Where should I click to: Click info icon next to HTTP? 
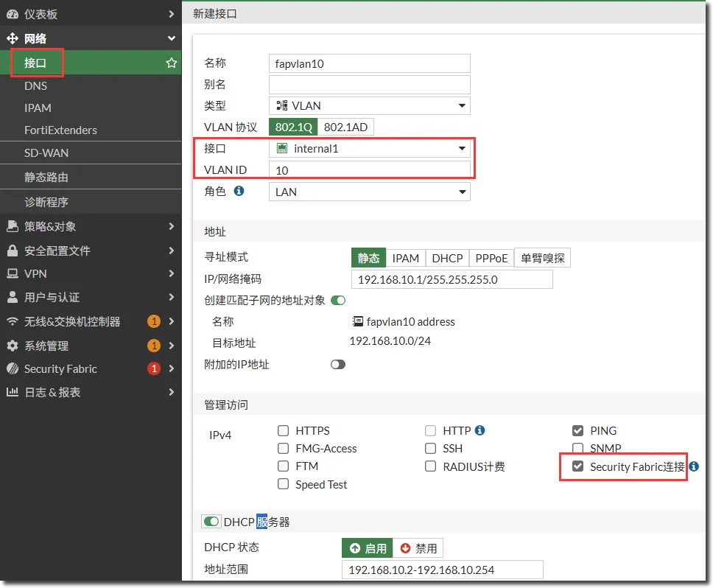480,430
